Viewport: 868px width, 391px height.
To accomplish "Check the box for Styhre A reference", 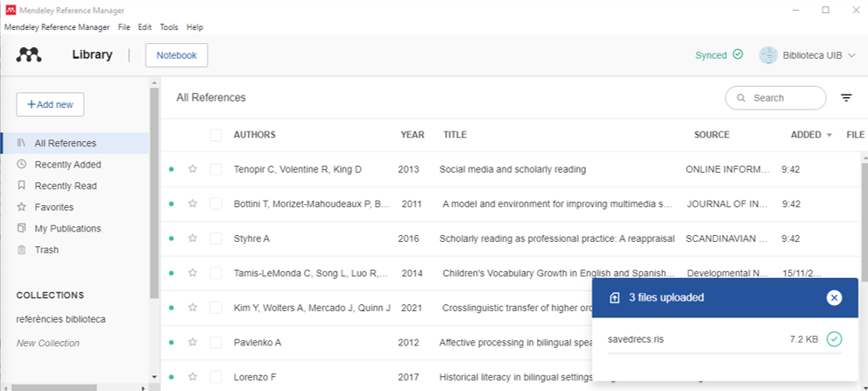I will click(x=215, y=238).
